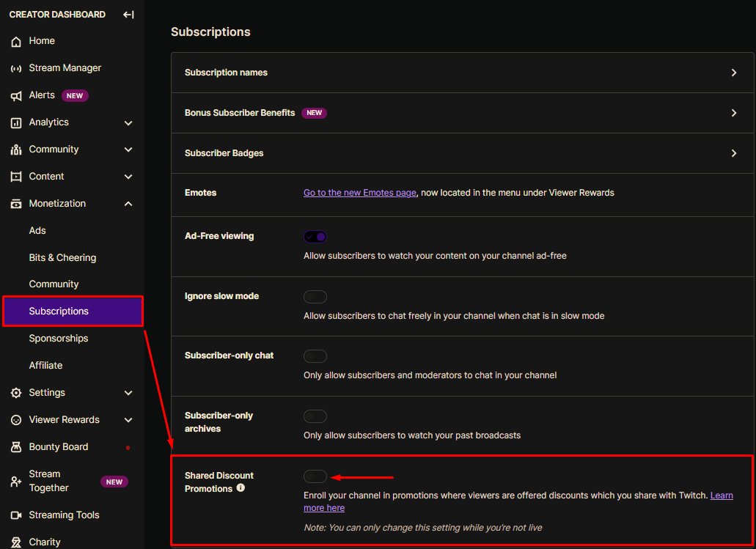Open Subscriber Badges via its right chevron
Image resolution: width=756 pixels, height=549 pixels.
point(734,153)
